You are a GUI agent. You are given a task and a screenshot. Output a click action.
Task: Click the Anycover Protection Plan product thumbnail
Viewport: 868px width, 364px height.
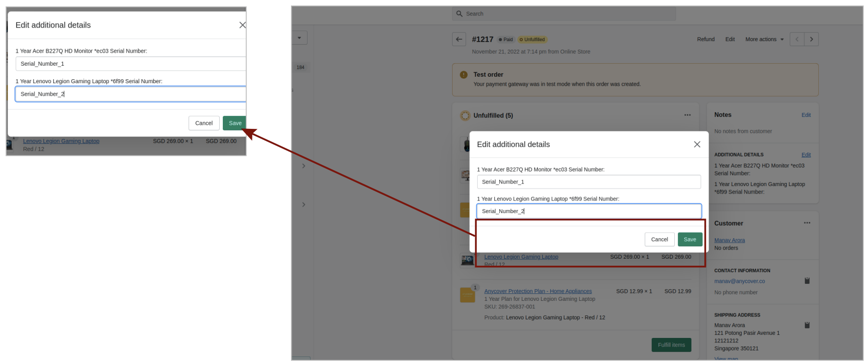[468, 295]
